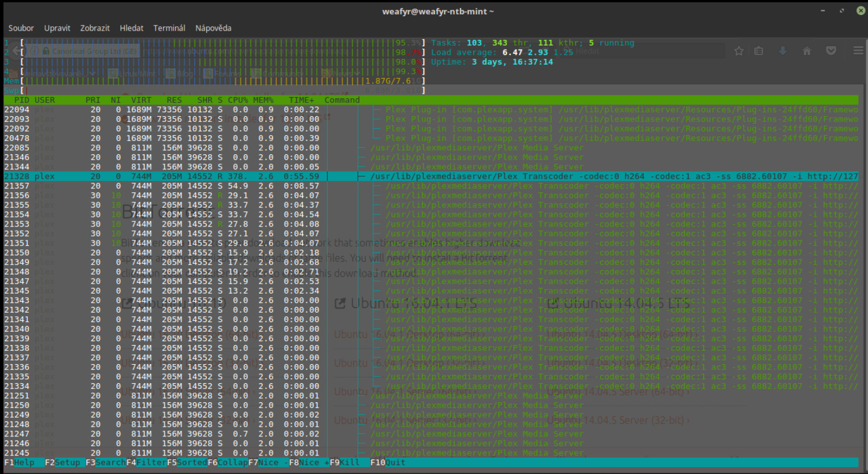This screenshot has width=868, height=474.
Task: Sort by the Command column header
Action: coord(342,100)
